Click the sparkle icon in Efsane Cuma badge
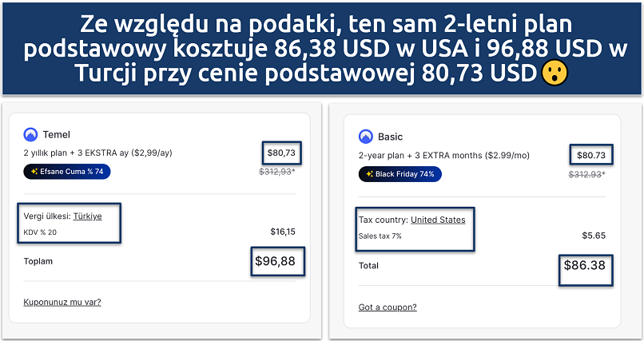644x341 pixels. (34, 171)
